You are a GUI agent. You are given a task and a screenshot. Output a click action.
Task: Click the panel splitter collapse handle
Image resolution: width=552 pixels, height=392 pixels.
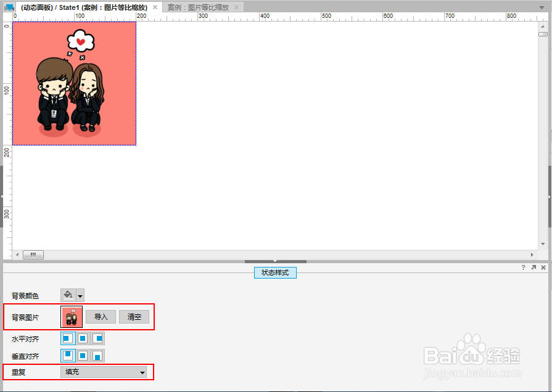point(275,261)
